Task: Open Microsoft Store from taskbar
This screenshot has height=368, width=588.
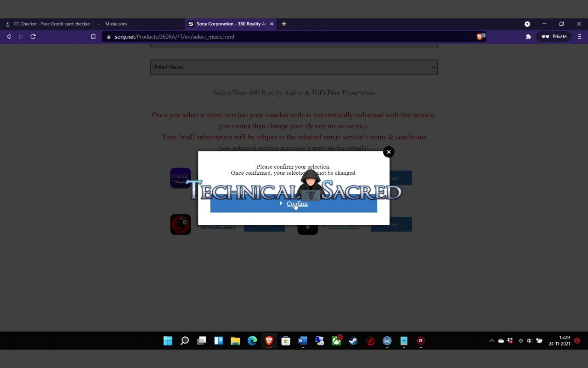Action: pos(286,341)
